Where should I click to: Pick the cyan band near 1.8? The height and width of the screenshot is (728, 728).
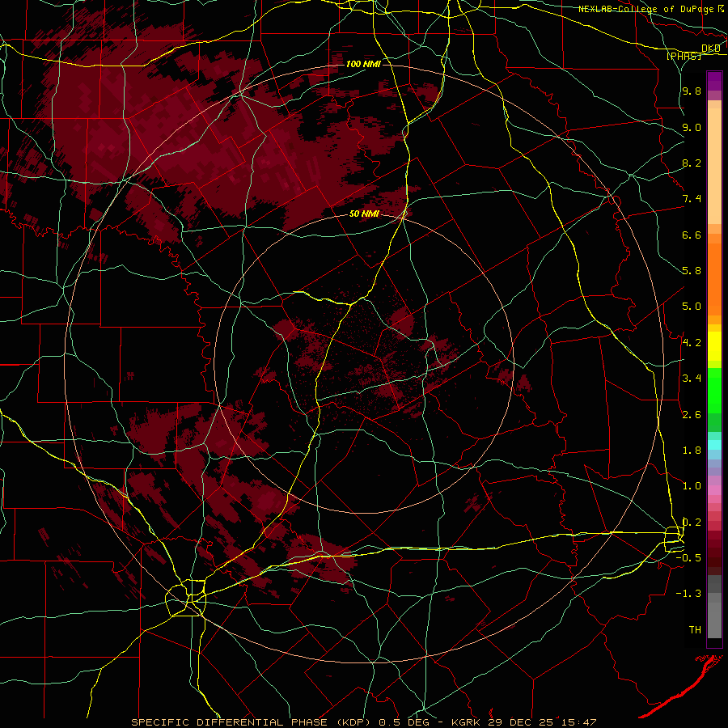click(x=714, y=444)
